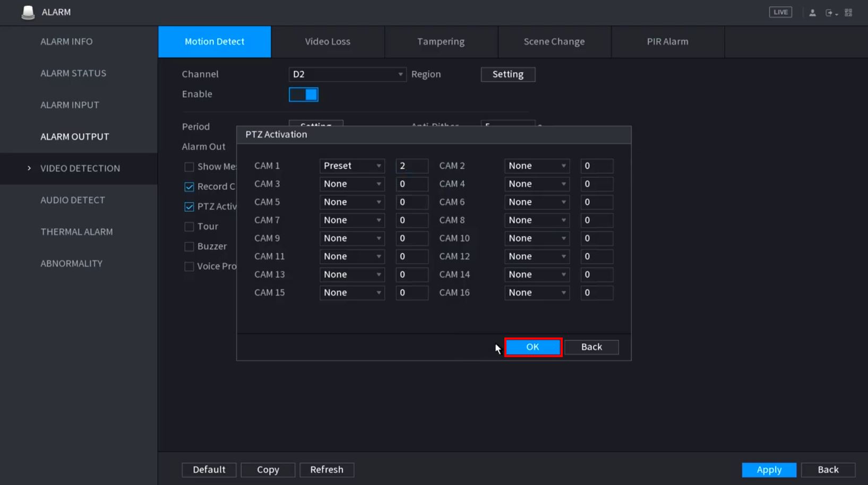This screenshot has height=485, width=868.
Task: Click the CAM 1 preset number field
Action: (x=411, y=166)
